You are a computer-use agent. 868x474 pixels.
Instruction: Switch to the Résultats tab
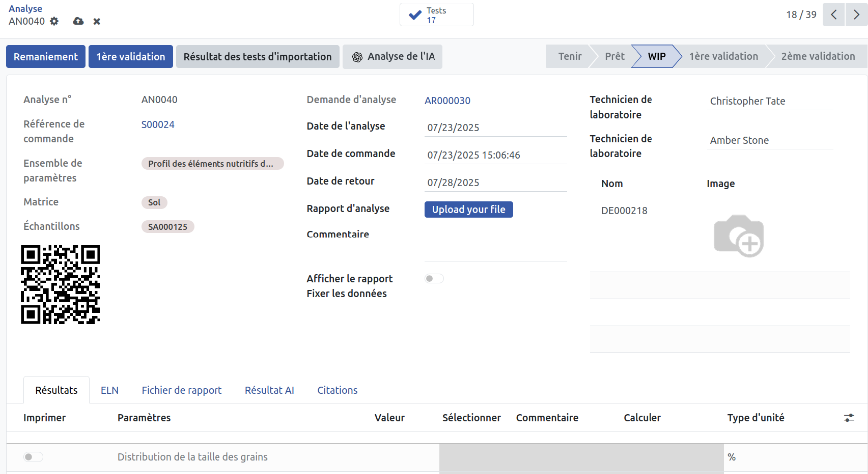pos(56,390)
